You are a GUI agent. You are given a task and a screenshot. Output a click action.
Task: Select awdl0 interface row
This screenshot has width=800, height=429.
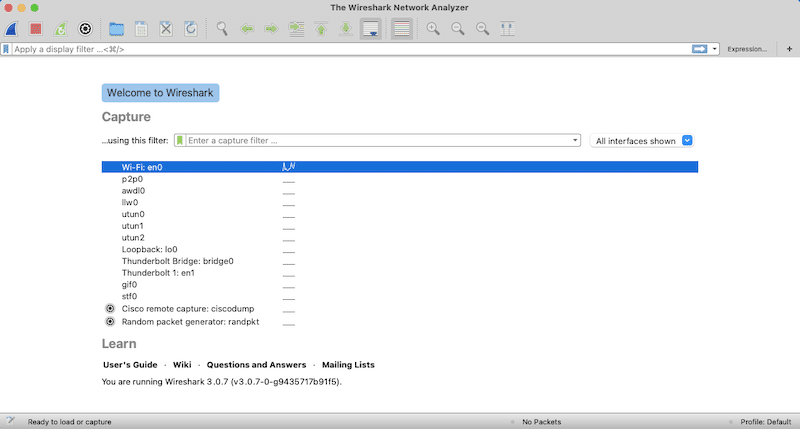[x=399, y=191]
